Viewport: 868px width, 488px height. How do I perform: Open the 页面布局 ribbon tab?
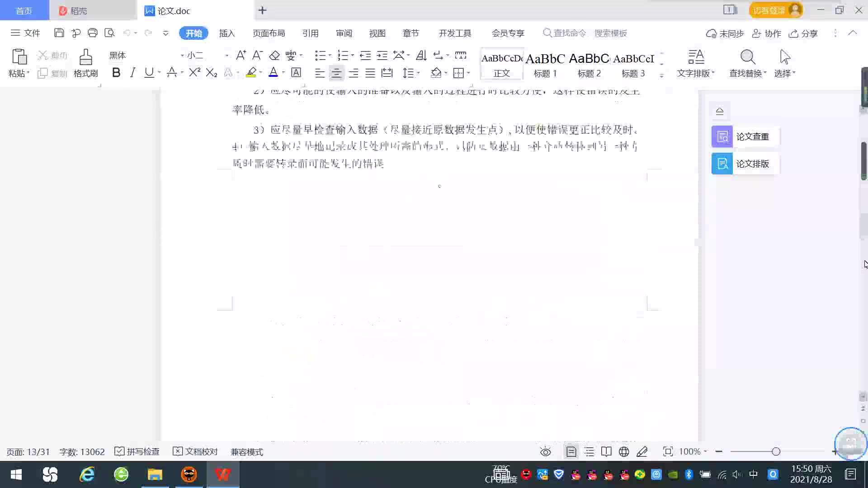pyautogui.click(x=269, y=33)
